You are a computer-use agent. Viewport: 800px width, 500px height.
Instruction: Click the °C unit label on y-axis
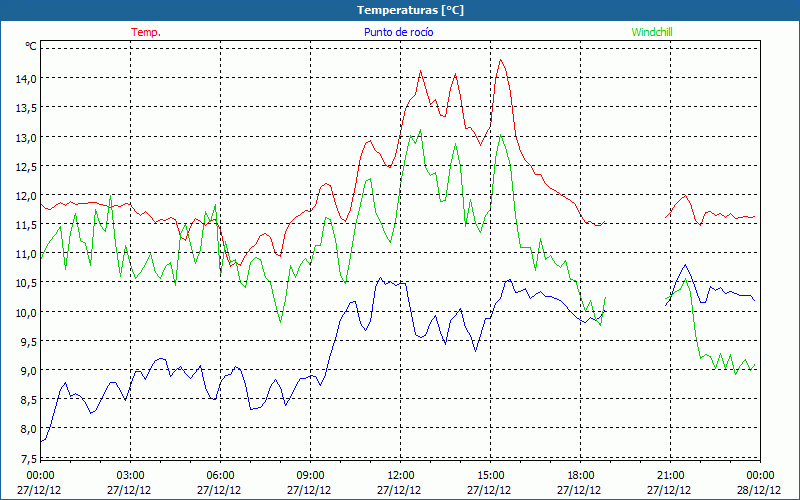pos(31,47)
